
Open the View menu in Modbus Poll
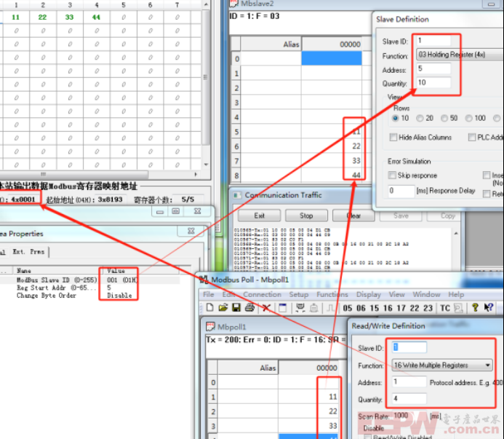click(x=396, y=294)
